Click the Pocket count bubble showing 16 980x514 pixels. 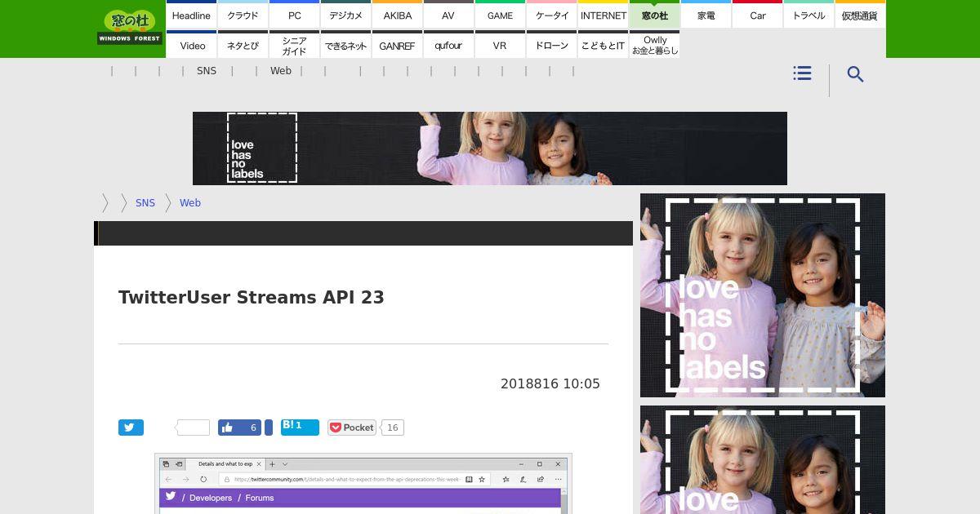[393, 428]
